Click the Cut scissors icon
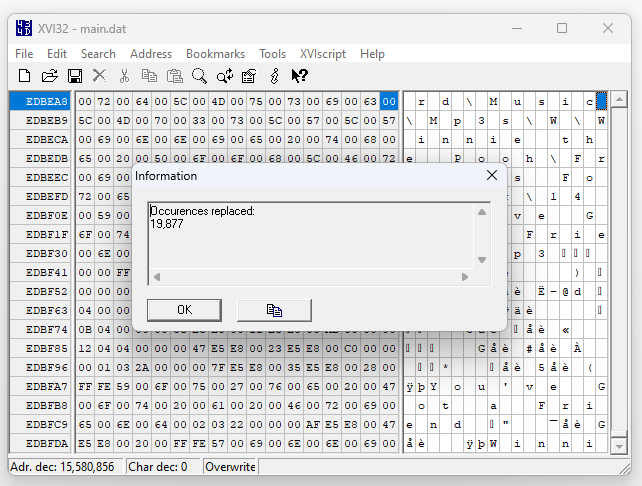 click(124, 76)
